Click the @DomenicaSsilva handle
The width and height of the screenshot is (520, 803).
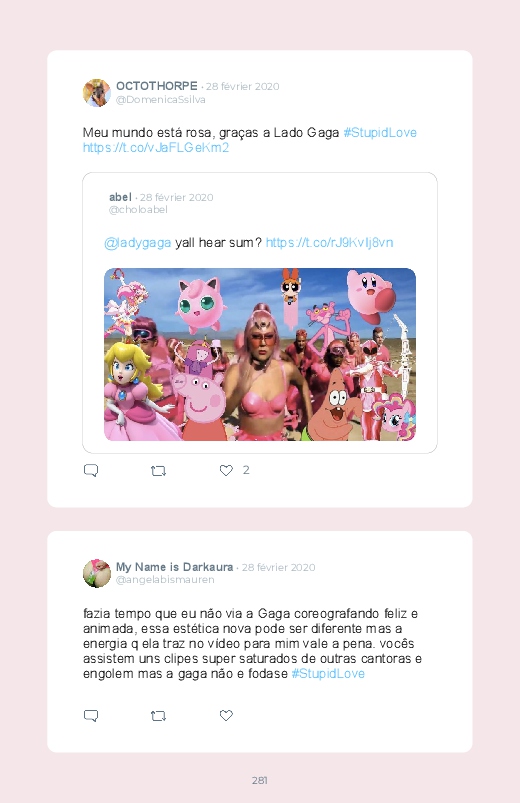pos(160,99)
